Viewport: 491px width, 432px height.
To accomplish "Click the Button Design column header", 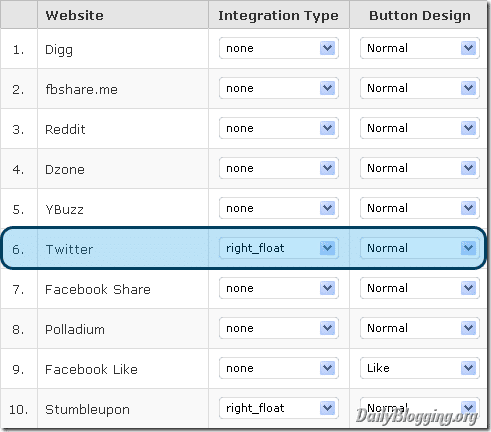I will pyautogui.click(x=420, y=16).
